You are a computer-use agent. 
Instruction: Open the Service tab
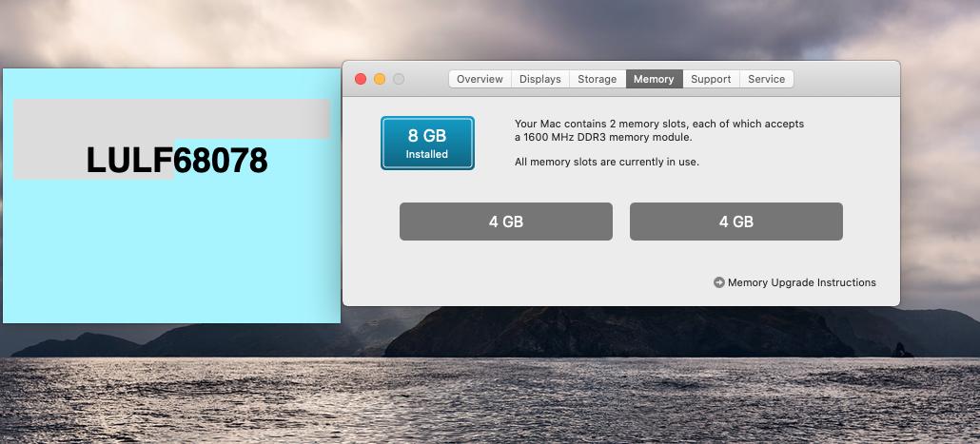tap(766, 79)
